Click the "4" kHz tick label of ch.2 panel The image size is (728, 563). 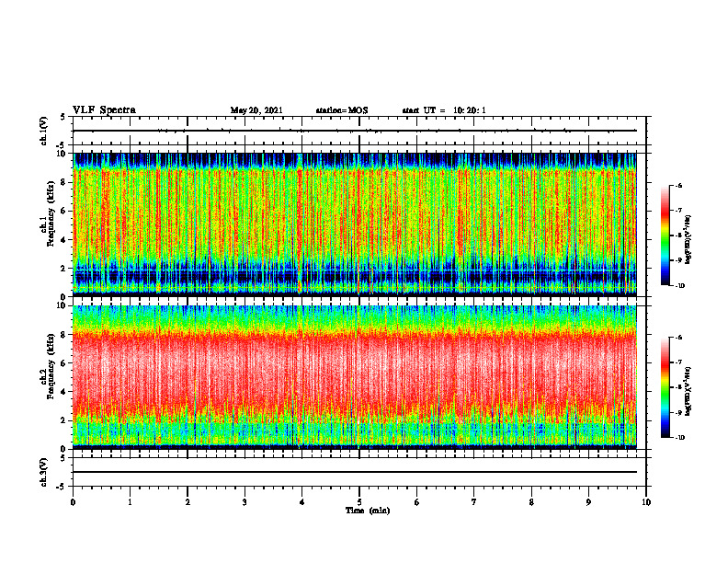[x=65, y=392]
